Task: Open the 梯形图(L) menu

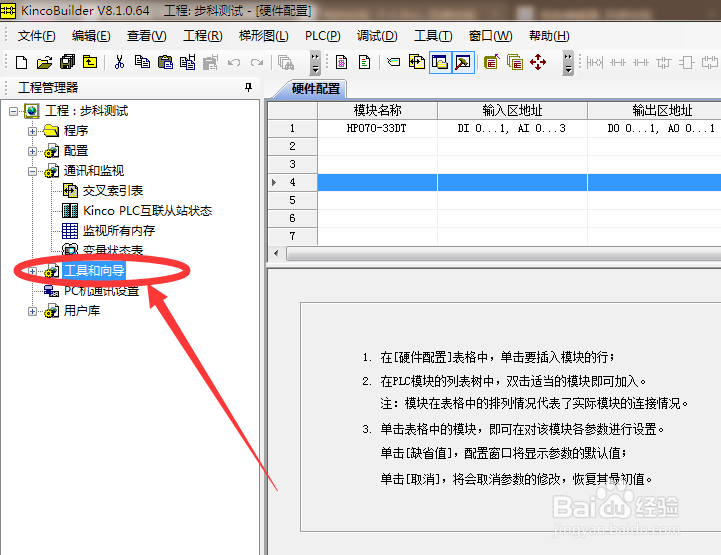Action: click(x=263, y=36)
